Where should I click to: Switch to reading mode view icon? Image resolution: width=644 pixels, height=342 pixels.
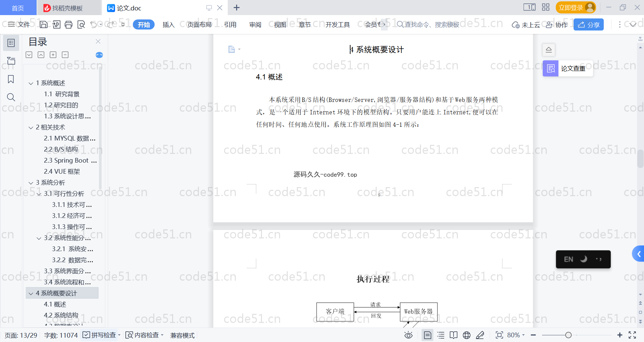(453, 335)
